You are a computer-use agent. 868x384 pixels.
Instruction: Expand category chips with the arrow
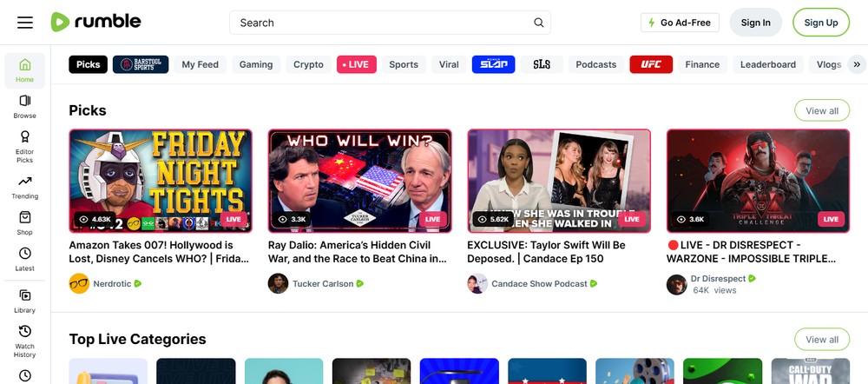click(857, 64)
